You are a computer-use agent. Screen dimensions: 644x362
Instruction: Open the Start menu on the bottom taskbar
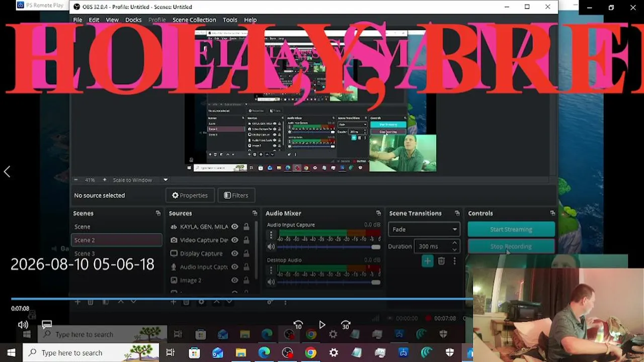tap(11, 353)
